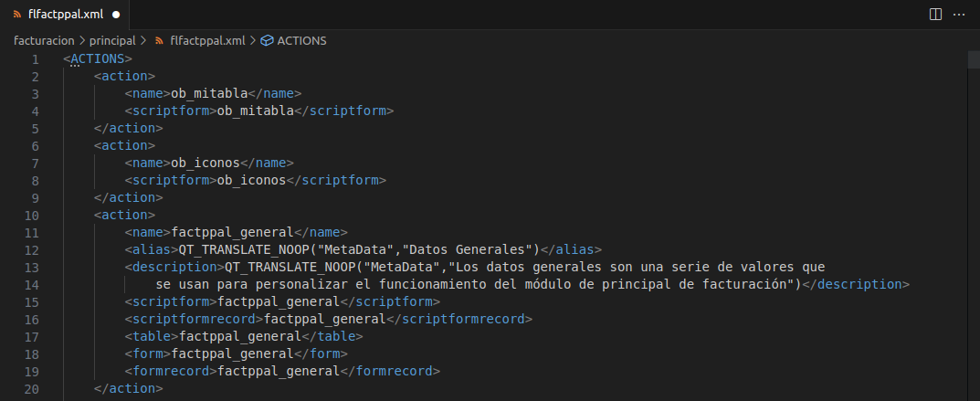Click QT_TRANSLATE_NOOP in the alias line
980x401 pixels.
point(244,250)
